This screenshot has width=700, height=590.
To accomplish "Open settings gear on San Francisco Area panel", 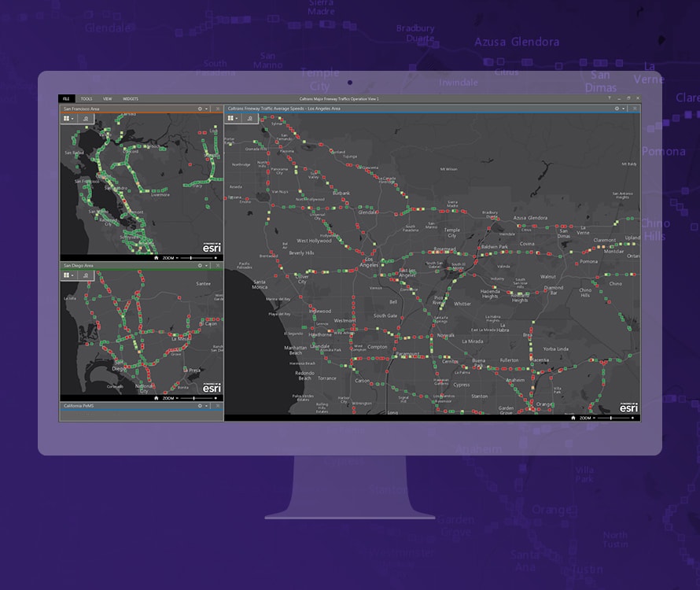I will (x=200, y=109).
